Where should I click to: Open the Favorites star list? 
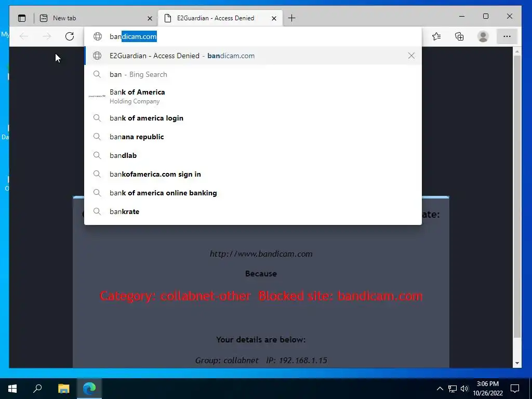[436, 36]
